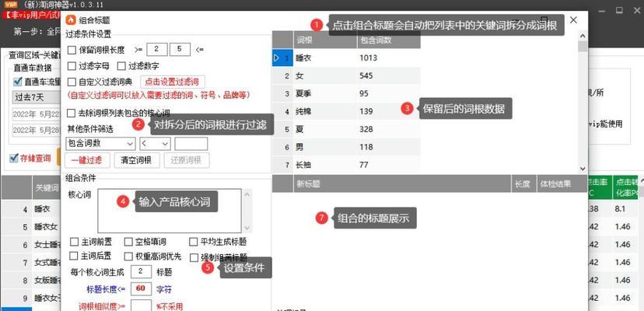Image resolution: width=644 pixels, height=311 pixels.
Task: Uncheck 存储查询 in main window
Action: 14,158
